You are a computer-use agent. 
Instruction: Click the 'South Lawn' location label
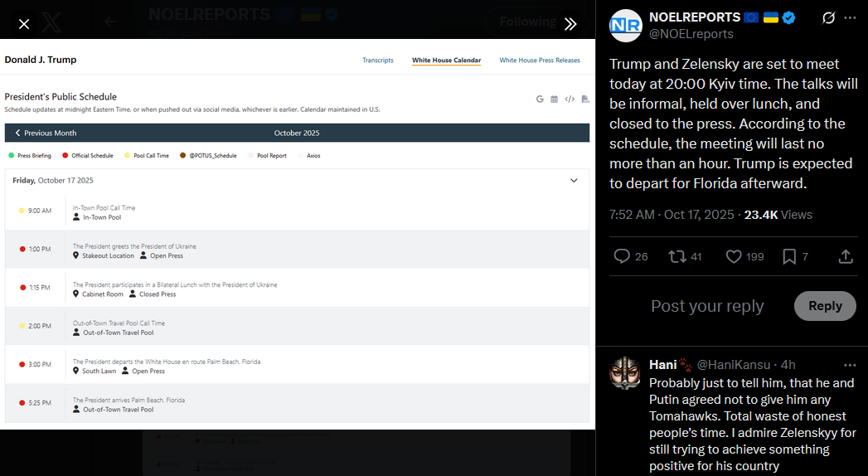click(99, 371)
